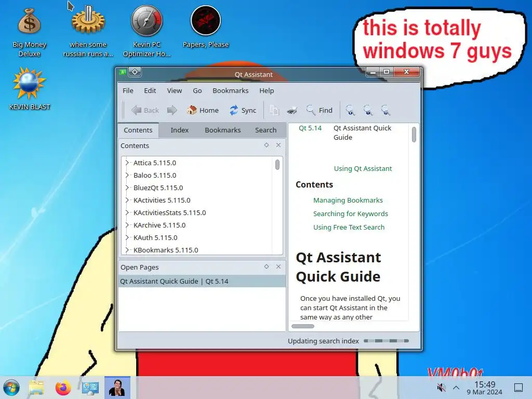
Task: Open the clock showing 15:49
Action: (485, 388)
